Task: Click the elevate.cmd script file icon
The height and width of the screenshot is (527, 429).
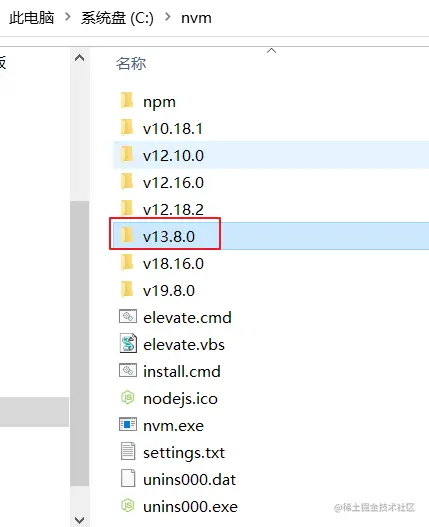Action: 128,316
